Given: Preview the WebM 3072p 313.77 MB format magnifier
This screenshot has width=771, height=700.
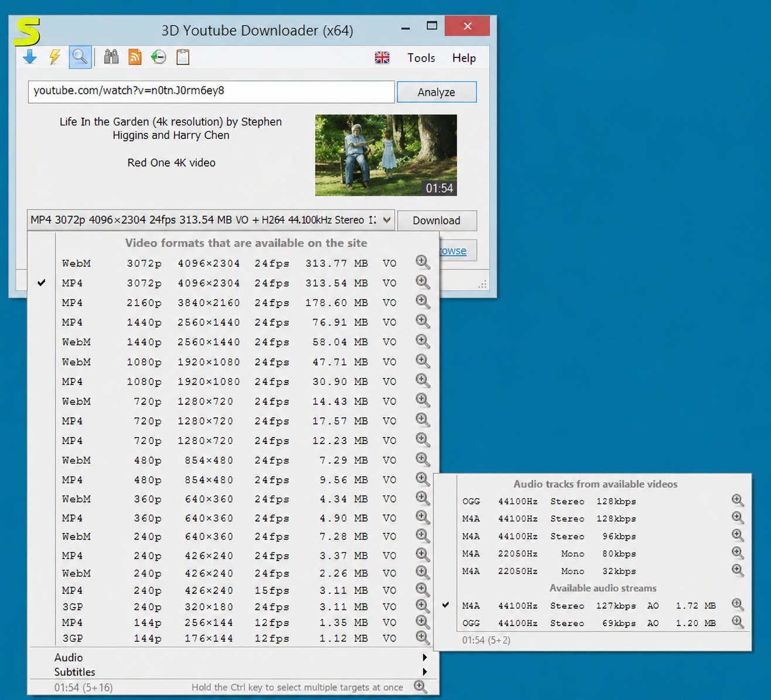Looking at the screenshot, I should tap(422, 262).
